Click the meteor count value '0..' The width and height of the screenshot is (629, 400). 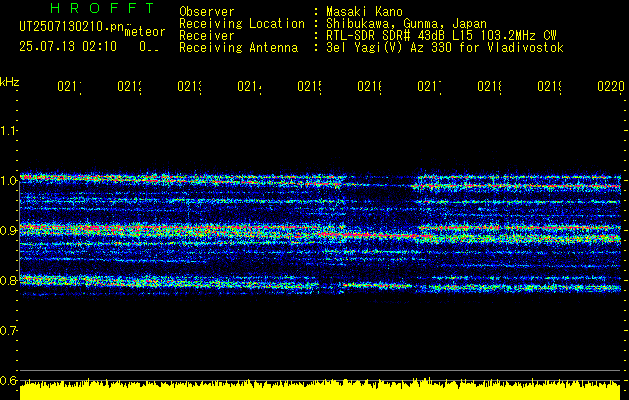[149, 47]
